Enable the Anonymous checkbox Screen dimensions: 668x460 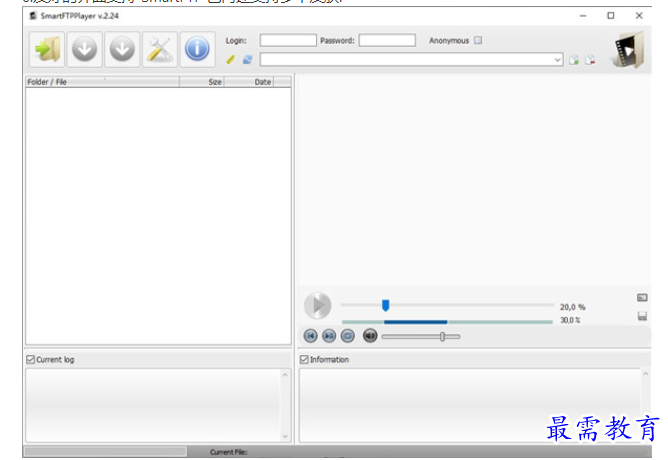478,40
